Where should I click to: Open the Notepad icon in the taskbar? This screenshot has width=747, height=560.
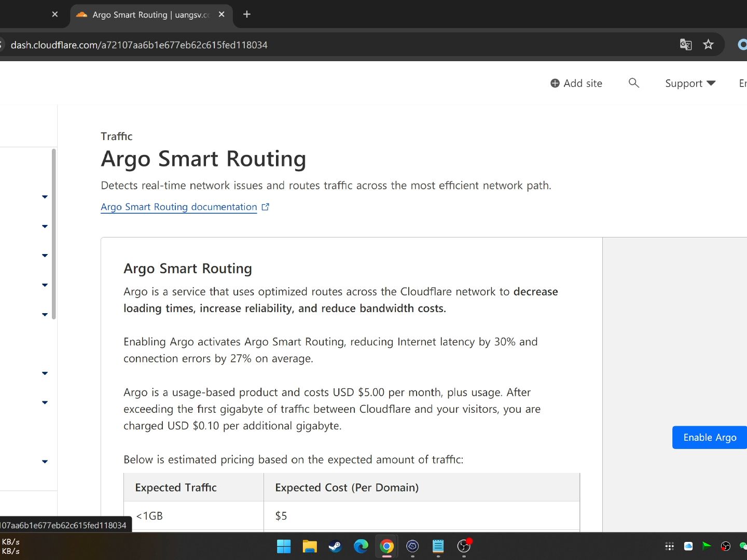(438, 546)
